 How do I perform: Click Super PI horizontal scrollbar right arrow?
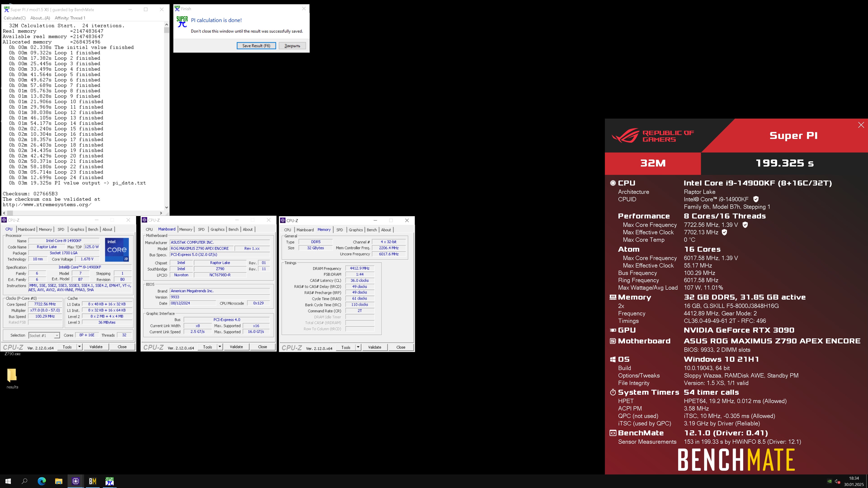[x=161, y=213]
